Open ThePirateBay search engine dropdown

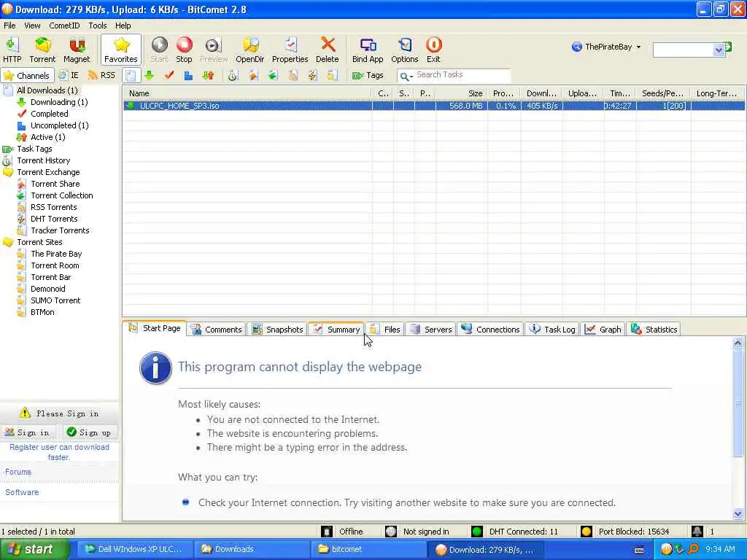(x=607, y=47)
